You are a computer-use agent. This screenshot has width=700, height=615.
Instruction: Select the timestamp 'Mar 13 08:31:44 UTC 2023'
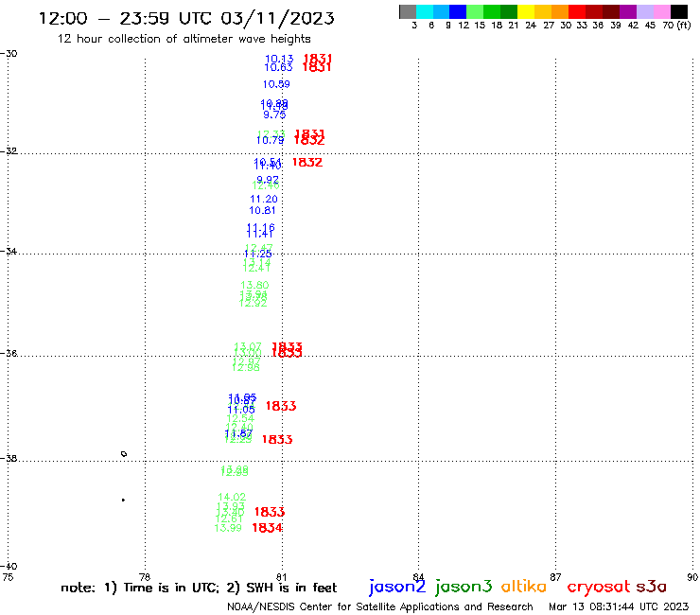click(x=619, y=606)
